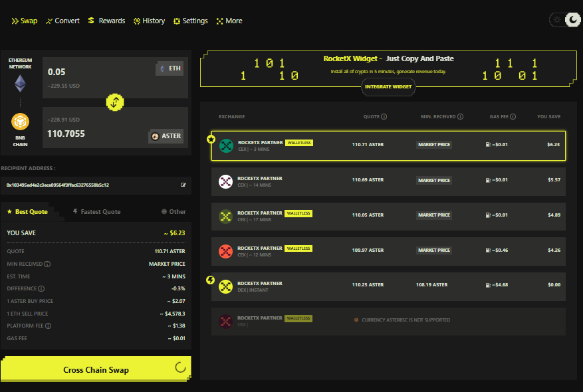Image resolution: width=583 pixels, height=392 pixels.
Task: Open the Rewards page
Action: [106, 21]
